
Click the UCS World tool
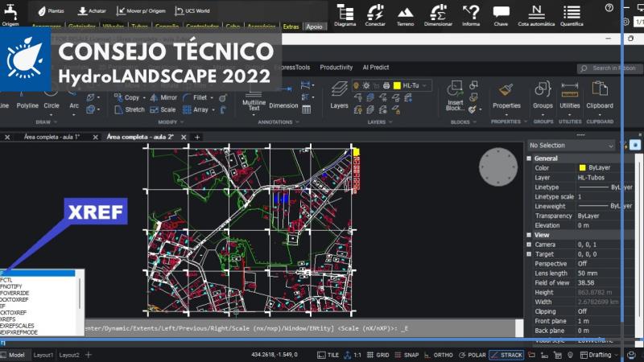[192, 11]
